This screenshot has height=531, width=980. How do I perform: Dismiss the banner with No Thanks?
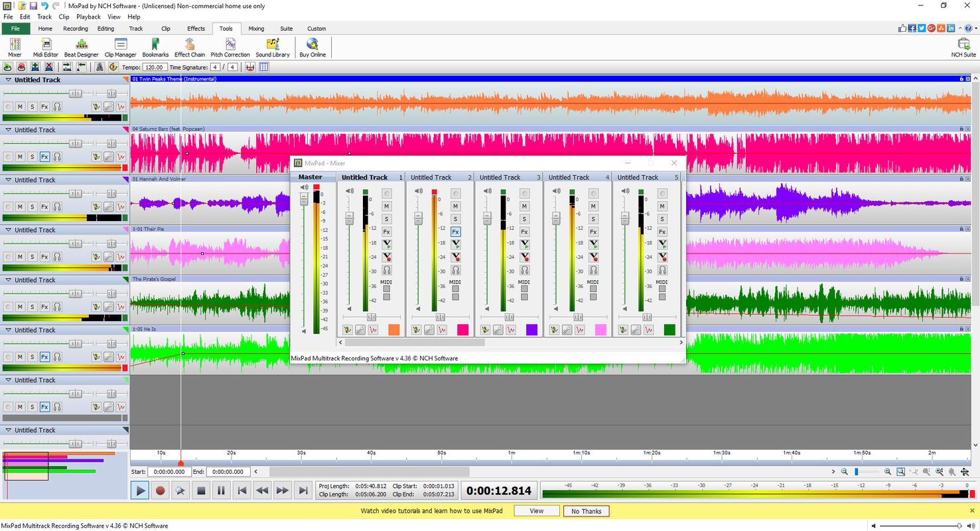coord(587,511)
